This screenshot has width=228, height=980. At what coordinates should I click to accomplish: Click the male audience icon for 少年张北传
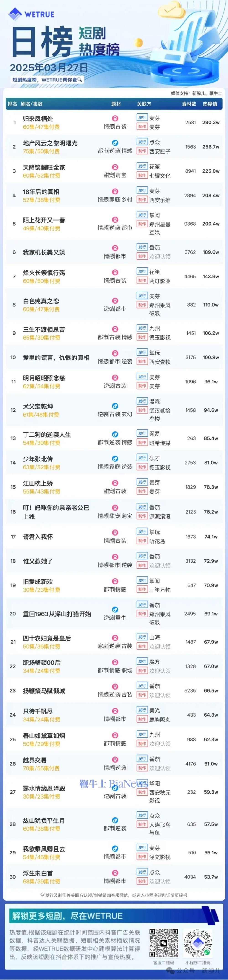click(115, 459)
